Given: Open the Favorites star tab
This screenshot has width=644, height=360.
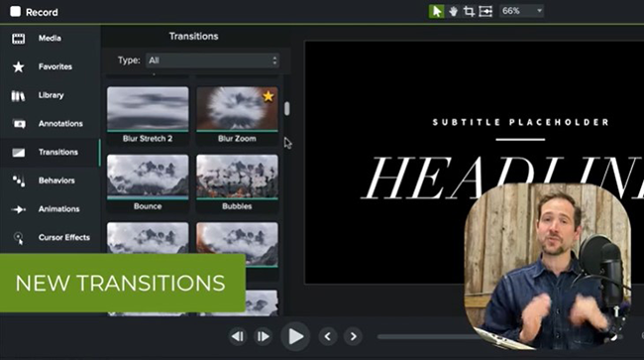Looking at the screenshot, I should coord(18,66).
